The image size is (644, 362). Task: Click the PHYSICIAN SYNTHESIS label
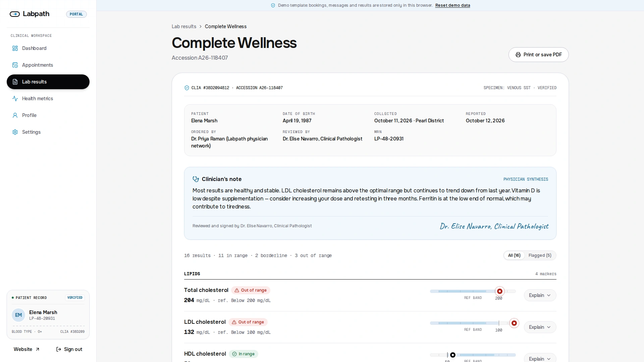(x=526, y=179)
